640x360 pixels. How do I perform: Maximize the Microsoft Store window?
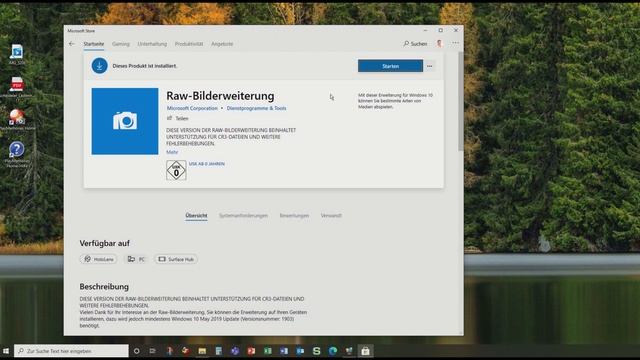click(x=440, y=31)
